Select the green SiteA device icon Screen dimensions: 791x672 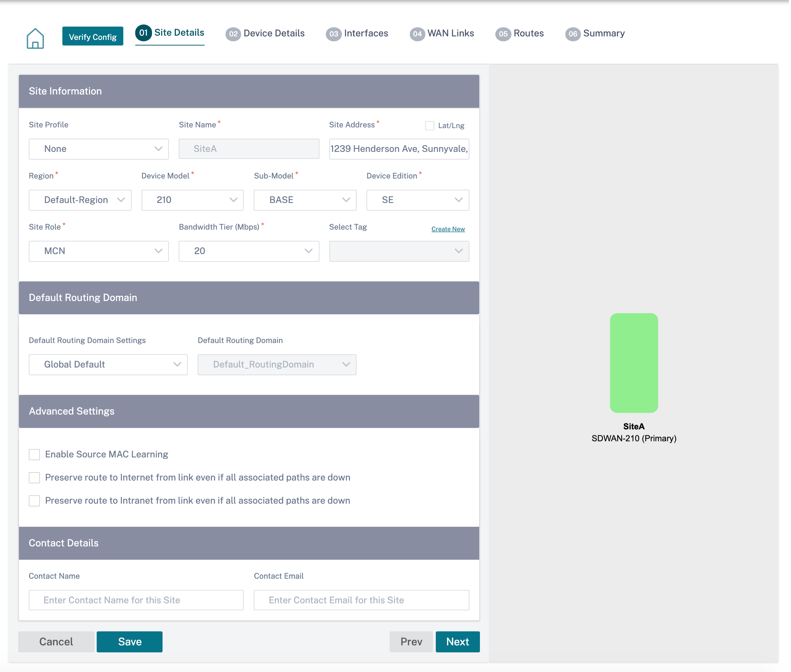634,363
